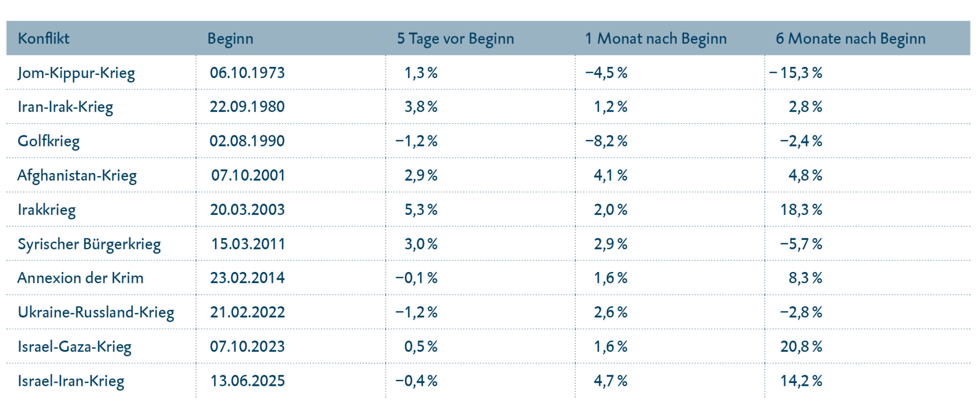Viewport: 980px width, 420px height.
Task: Select the Irakkrieg six-month value 18,3 %
Action: tap(801, 210)
